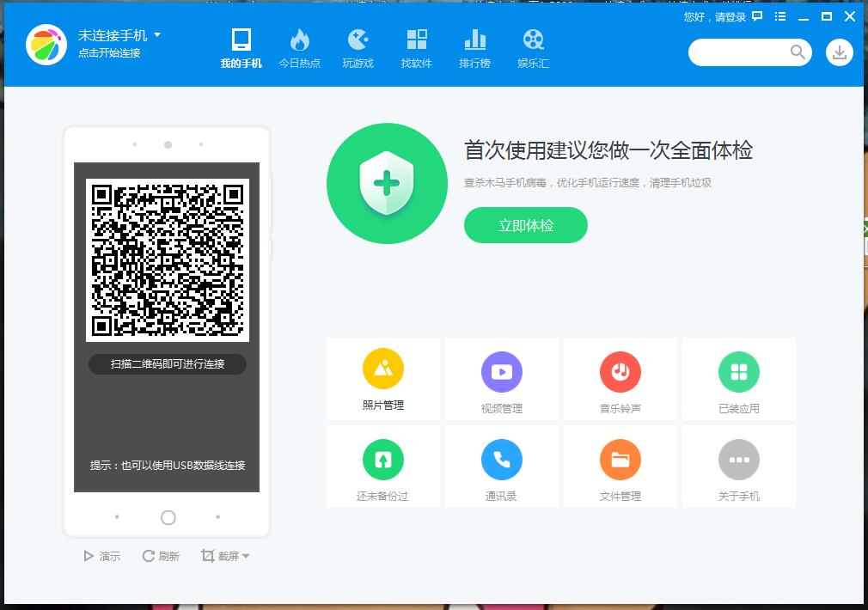Open the 关于手机 about phone tile

738,467
